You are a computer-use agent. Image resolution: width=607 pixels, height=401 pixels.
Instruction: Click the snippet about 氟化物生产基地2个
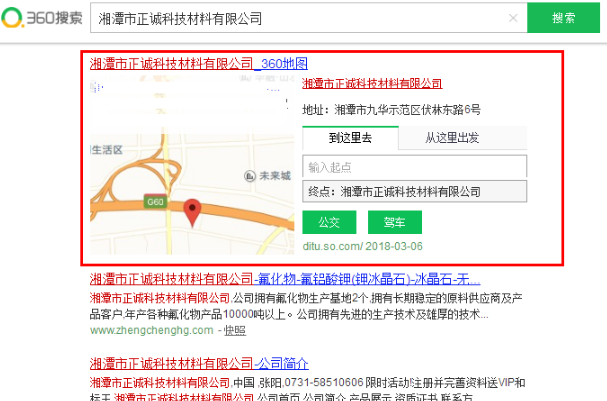point(306,306)
